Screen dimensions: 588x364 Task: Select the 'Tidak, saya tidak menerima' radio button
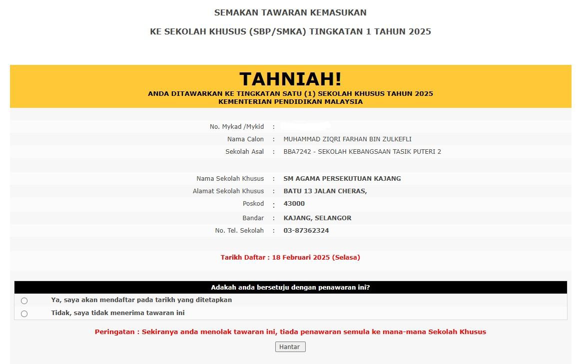(24, 314)
